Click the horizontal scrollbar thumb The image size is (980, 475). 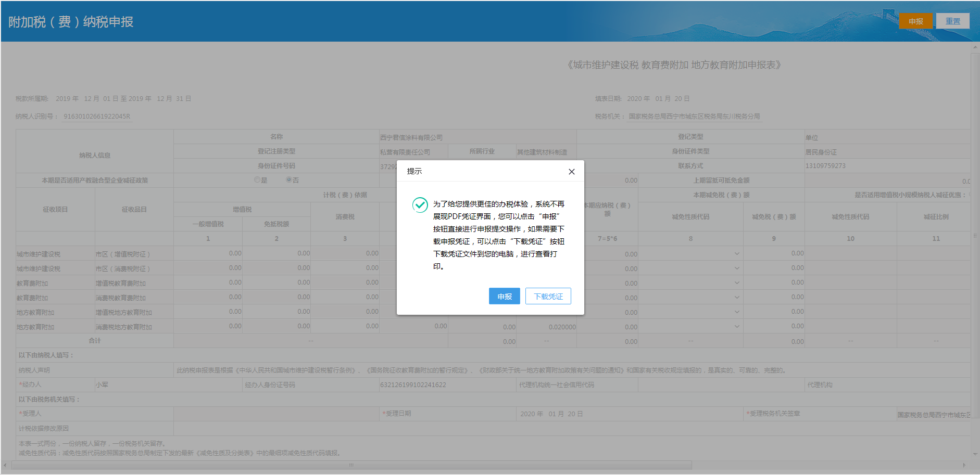click(x=351, y=465)
